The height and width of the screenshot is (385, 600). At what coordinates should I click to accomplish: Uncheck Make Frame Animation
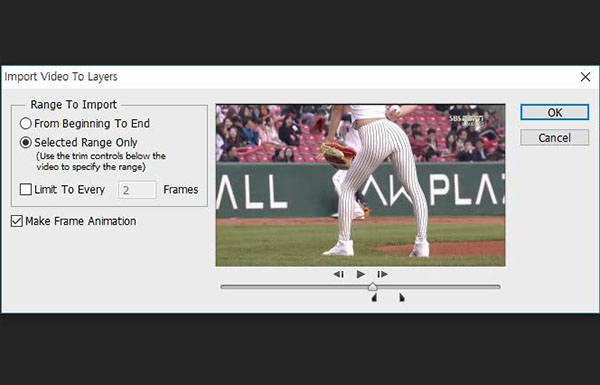pyautogui.click(x=17, y=221)
